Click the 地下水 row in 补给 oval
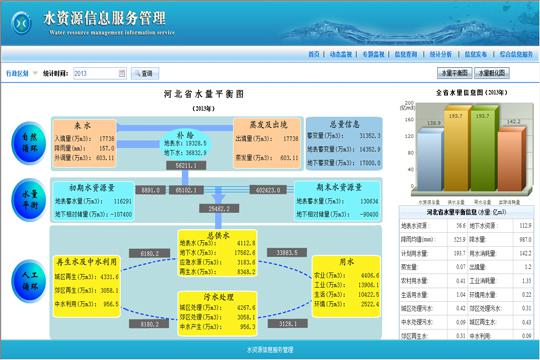This screenshot has height=360, width=540. coord(185,153)
